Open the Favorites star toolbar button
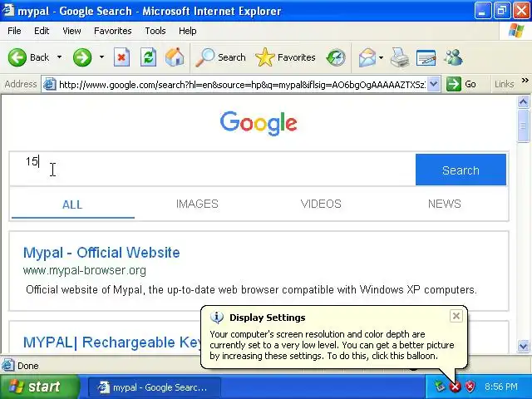This screenshot has width=532, height=399. 285,57
